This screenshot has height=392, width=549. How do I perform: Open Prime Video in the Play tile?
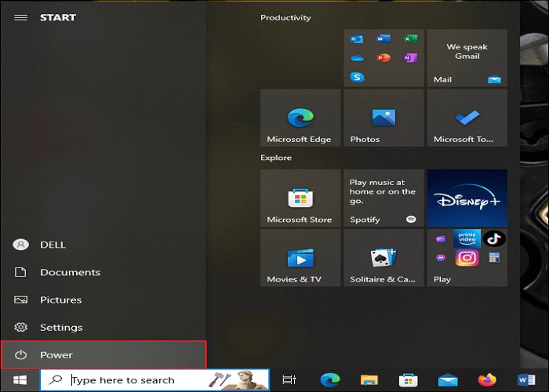pos(467,238)
